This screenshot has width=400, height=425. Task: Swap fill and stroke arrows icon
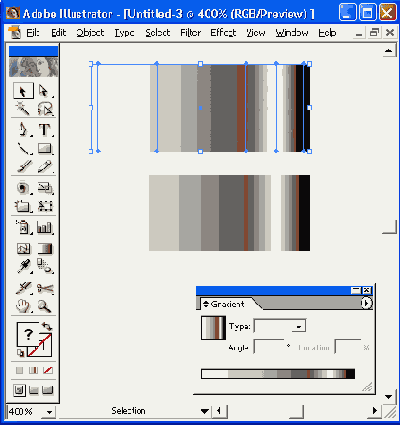(x=47, y=326)
